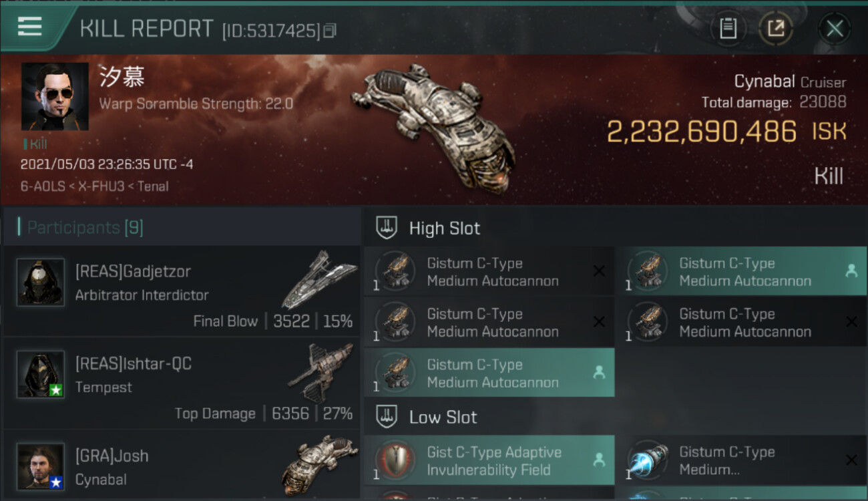Close the kill report window

[835, 29]
